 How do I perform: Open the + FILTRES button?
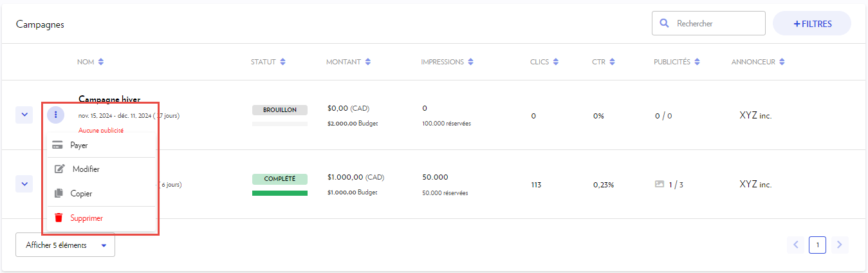coord(812,24)
